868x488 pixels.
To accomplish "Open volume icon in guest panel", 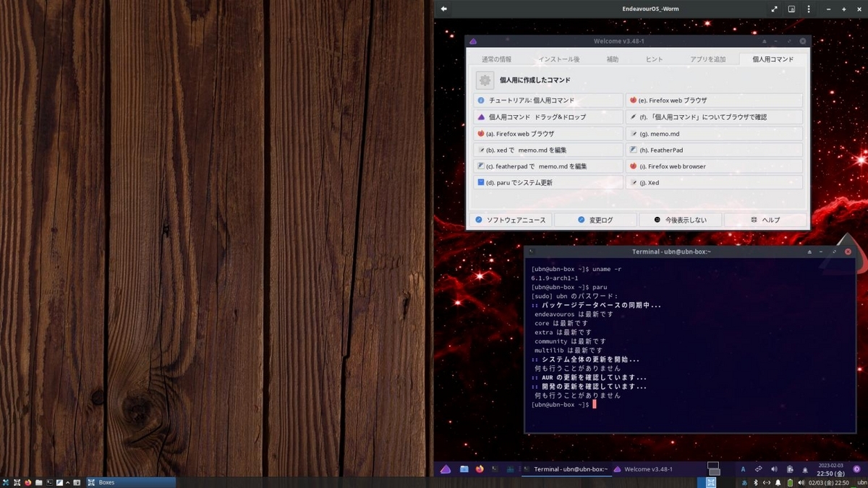I will point(774,469).
